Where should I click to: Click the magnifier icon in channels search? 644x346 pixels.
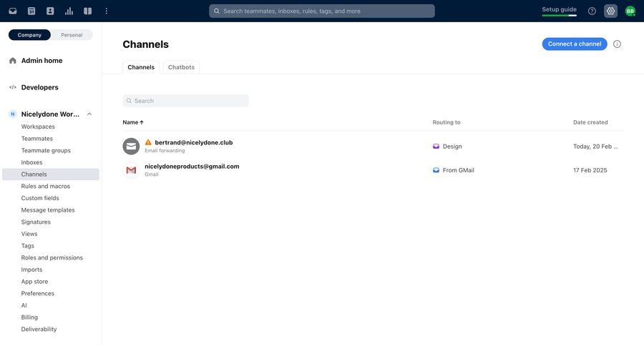[x=129, y=101]
